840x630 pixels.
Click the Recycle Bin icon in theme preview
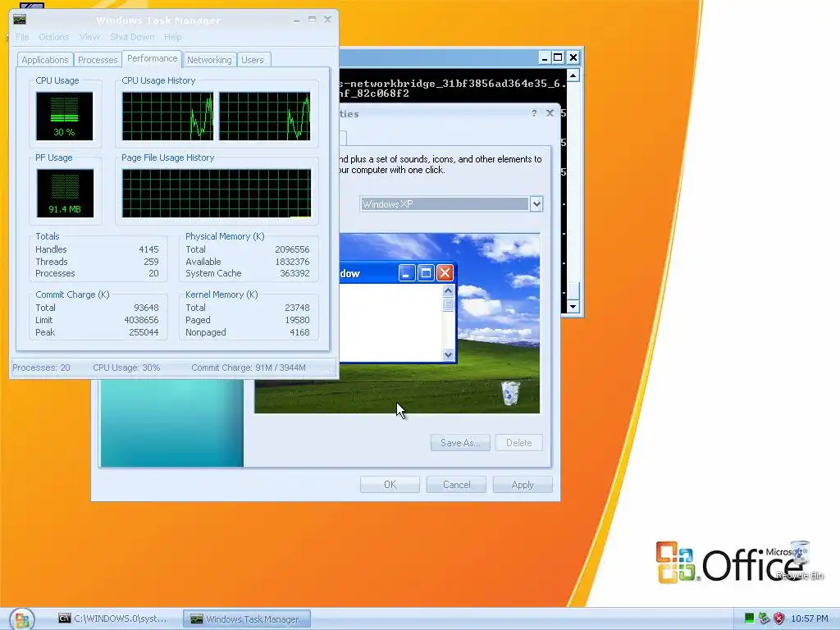point(510,393)
